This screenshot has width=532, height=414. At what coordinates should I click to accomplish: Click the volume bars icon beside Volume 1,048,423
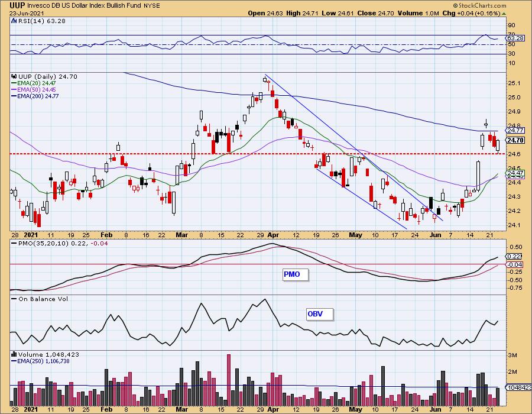click(14, 354)
